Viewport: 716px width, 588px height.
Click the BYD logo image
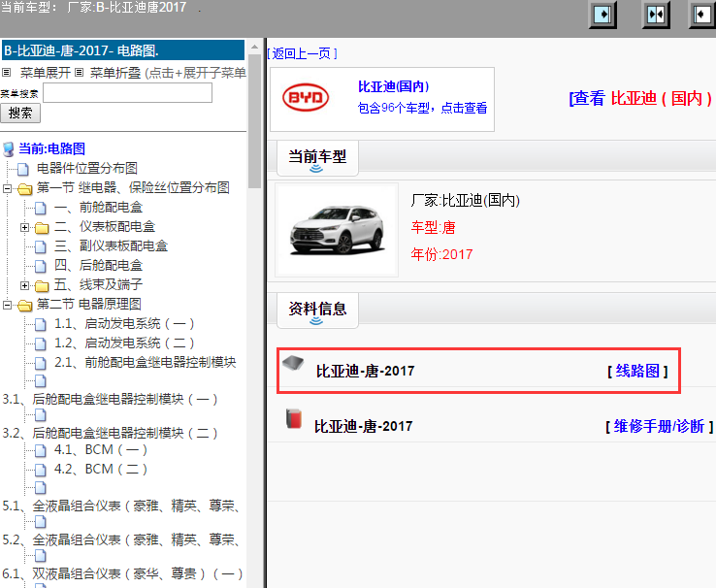pos(306,97)
